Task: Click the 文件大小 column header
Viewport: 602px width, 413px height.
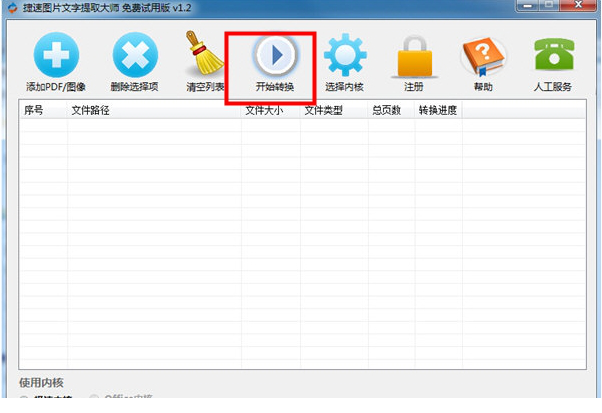Action: tap(271, 111)
